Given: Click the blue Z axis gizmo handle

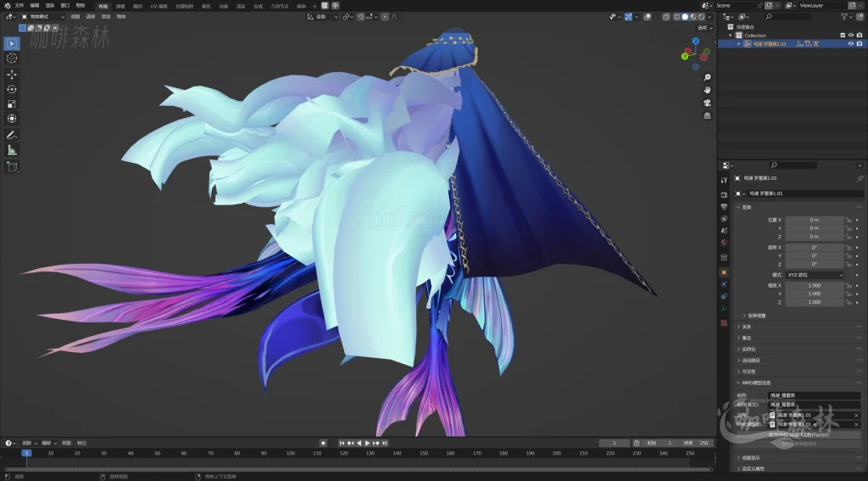Looking at the screenshot, I should (x=696, y=41).
